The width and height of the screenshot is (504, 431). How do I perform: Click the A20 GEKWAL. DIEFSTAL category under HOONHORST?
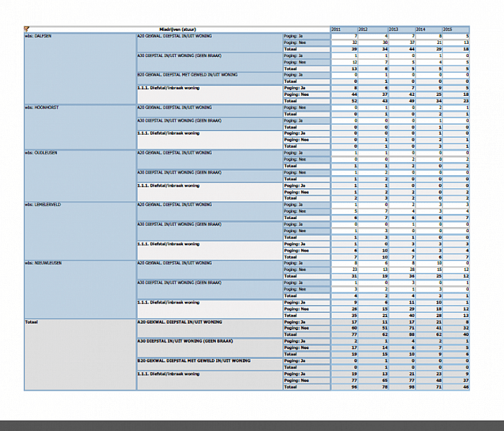click(174, 107)
